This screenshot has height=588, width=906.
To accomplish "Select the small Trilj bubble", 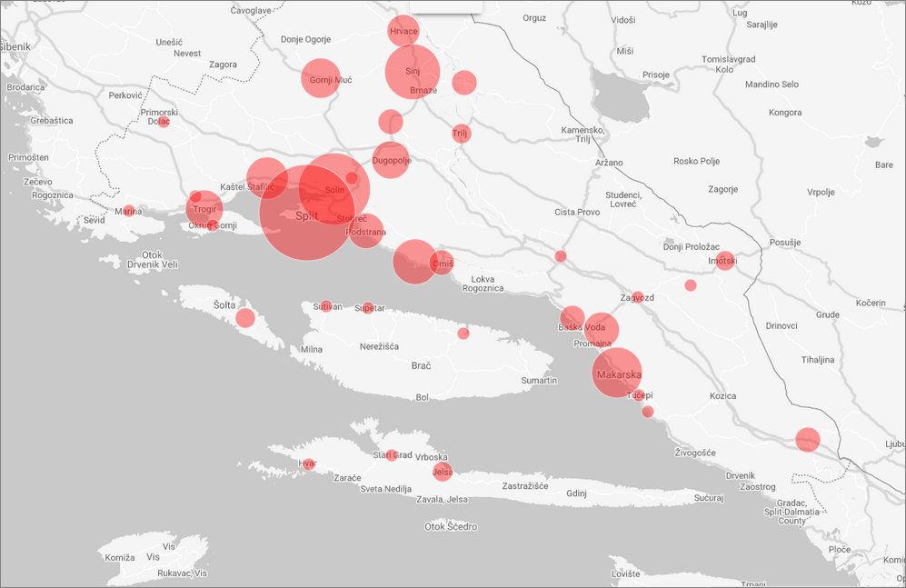I will [462, 133].
